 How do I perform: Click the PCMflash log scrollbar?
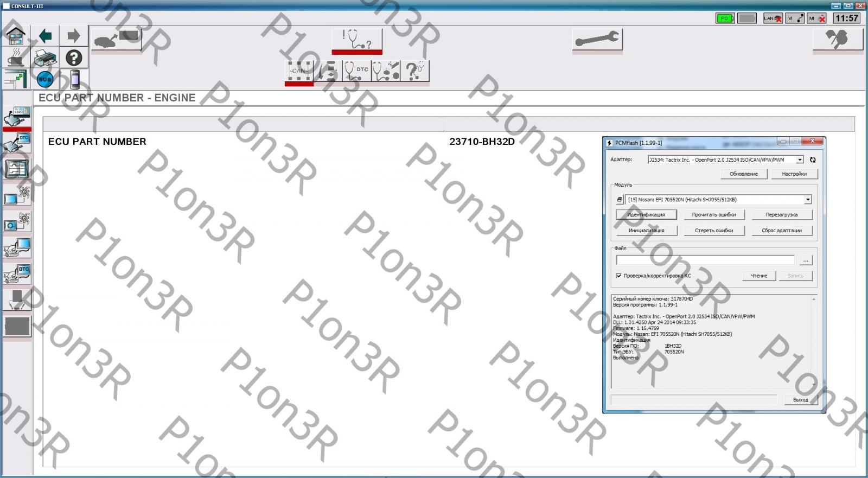pyautogui.click(x=813, y=341)
